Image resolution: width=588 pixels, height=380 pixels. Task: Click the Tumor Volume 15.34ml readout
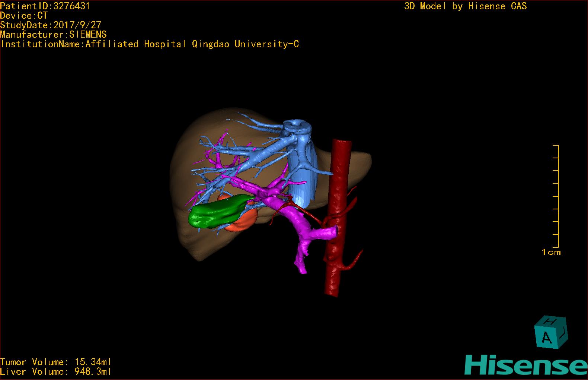pos(55,362)
